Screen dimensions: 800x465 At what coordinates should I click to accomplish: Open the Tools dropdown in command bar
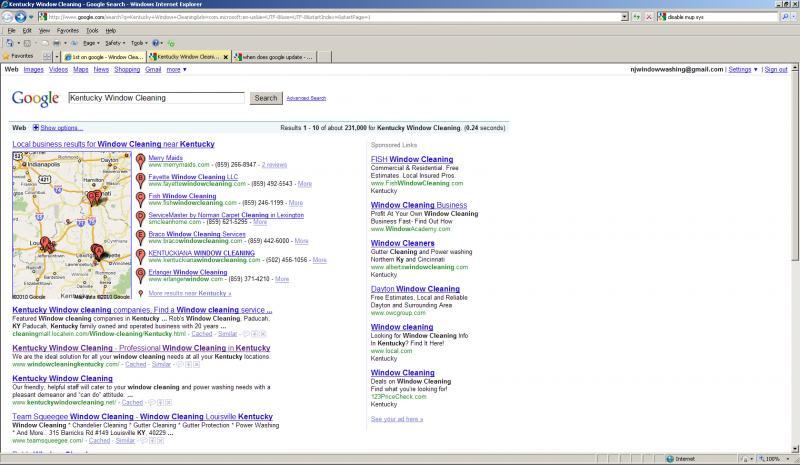(139, 43)
